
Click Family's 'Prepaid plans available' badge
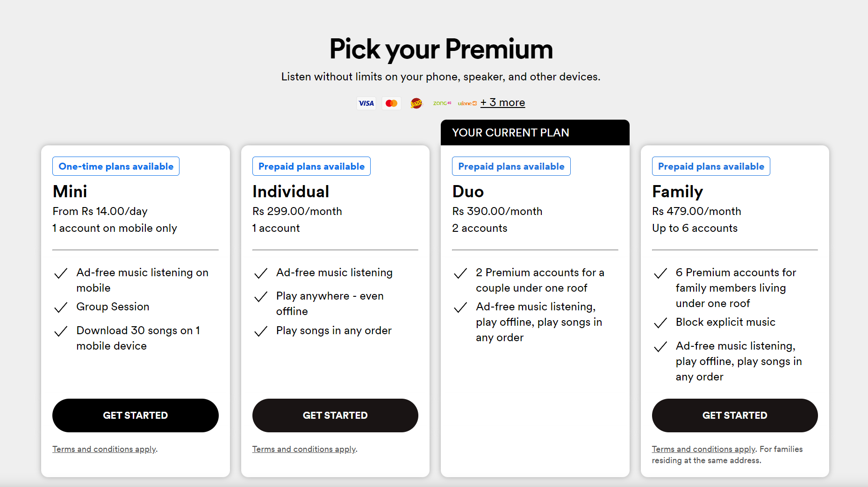click(x=711, y=166)
